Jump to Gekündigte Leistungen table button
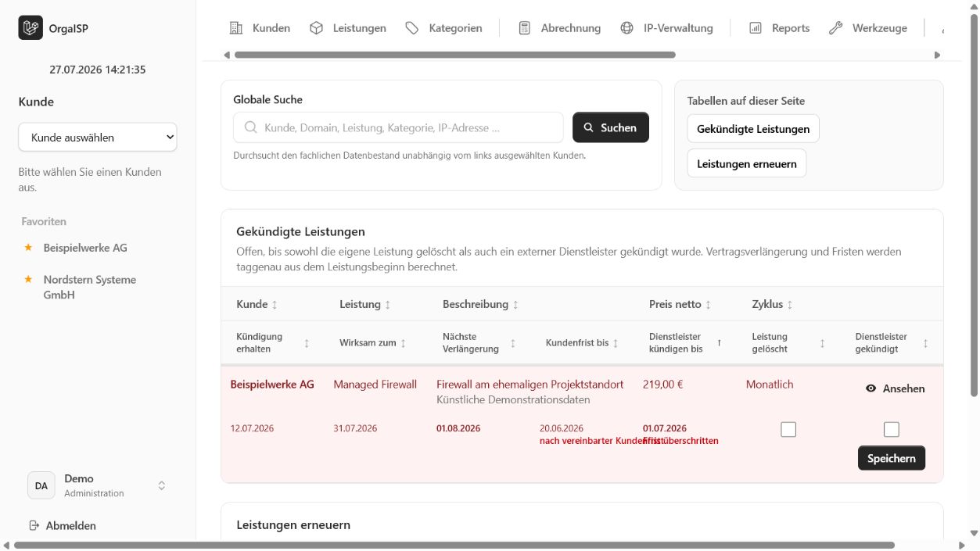Image resolution: width=980 pixels, height=551 pixels. (x=753, y=129)
